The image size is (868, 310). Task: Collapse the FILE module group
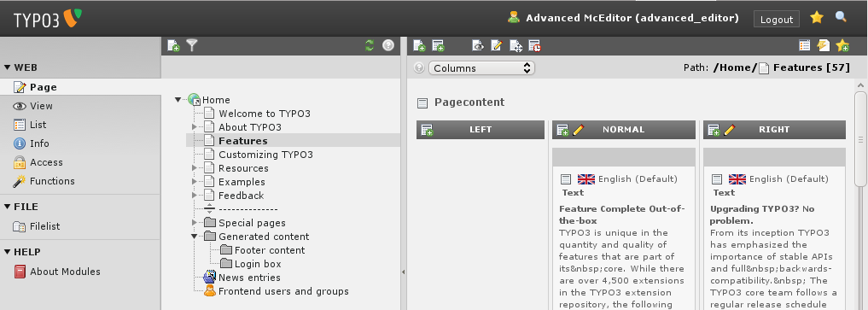pyautogui.click(x=7, y=207)
